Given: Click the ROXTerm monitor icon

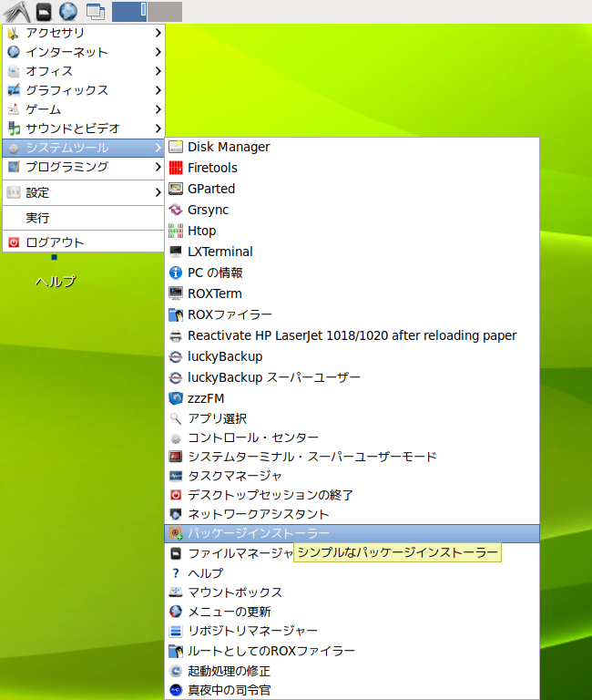Looking at the screenshot, I should click(176, 293).
